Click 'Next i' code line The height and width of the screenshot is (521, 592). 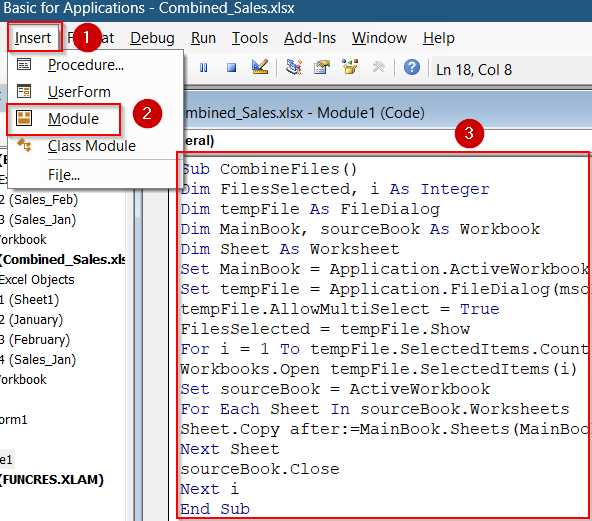pyautogui.click(x=210, y=489)
